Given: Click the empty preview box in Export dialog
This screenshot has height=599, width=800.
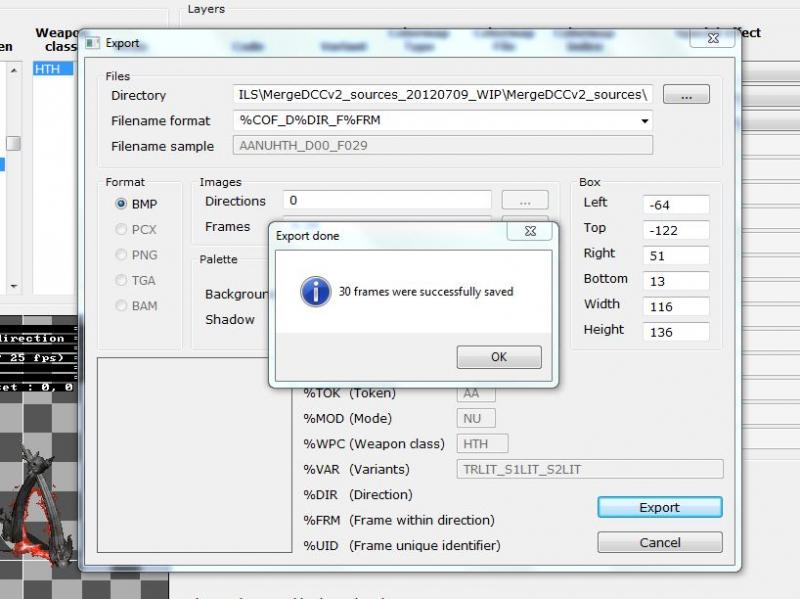Looking at the screenshot, I should (x=194, y=455).
